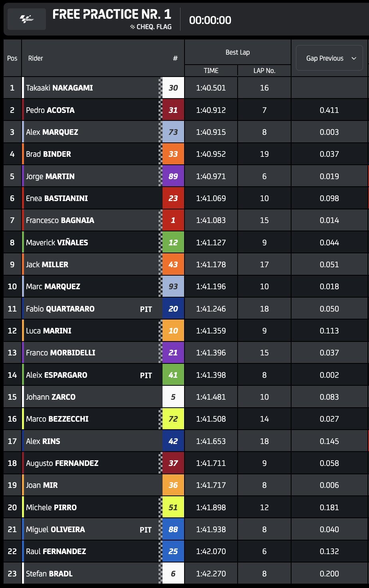Click the PIT indicator for Aleix Espargaro
This screenshot has height=588, width=369.
click(146, 375)
